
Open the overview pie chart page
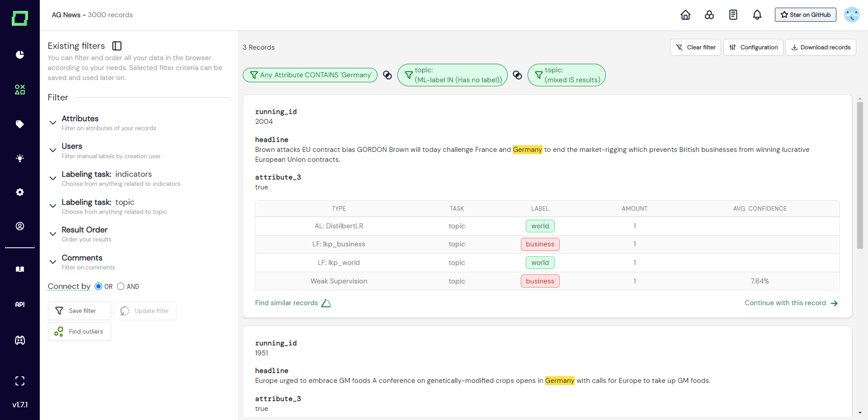[20, 55]
